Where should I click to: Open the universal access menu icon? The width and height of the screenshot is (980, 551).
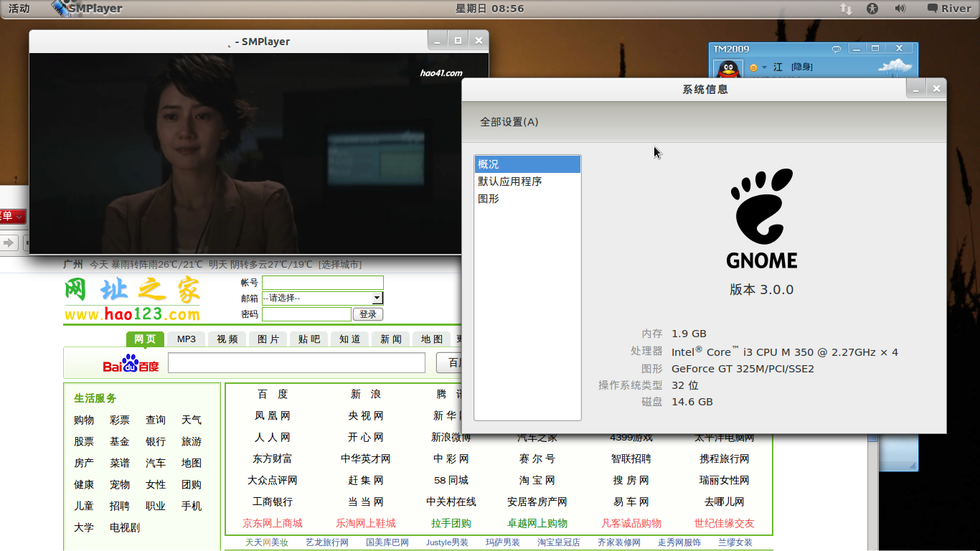tap(872, 9)
